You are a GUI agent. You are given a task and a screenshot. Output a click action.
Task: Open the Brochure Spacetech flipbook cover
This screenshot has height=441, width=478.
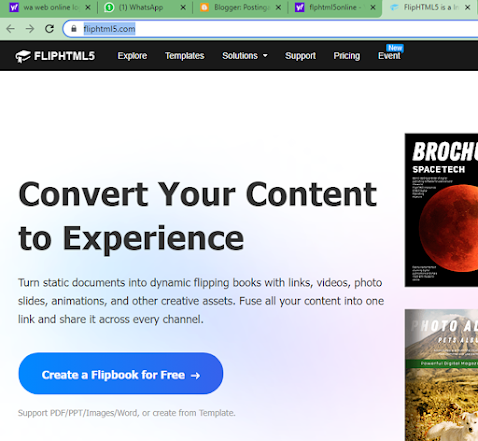coord(441,210)
